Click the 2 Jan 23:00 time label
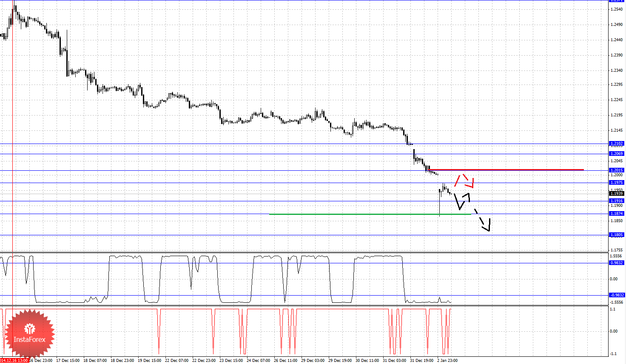This screenshot has height=364, width=626. (448, 361)
